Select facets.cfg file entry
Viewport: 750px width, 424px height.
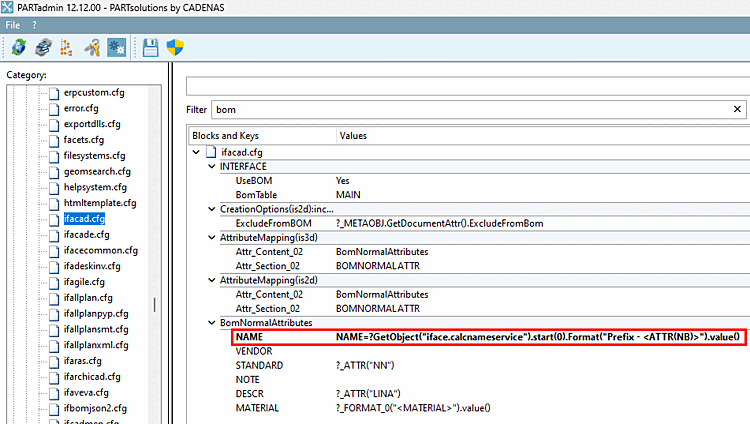click(84, 140)
